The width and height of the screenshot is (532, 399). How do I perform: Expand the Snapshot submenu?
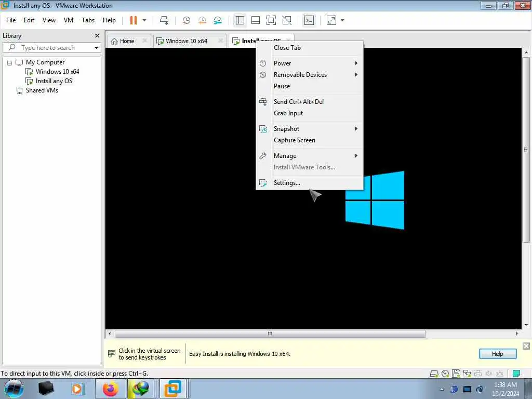(x=310, y=129)
